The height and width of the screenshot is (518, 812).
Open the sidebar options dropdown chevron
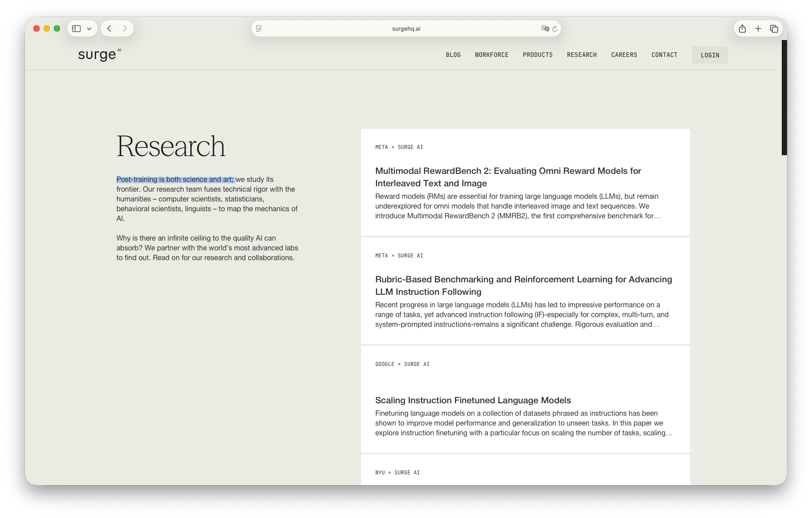click(x=89, y=29)
